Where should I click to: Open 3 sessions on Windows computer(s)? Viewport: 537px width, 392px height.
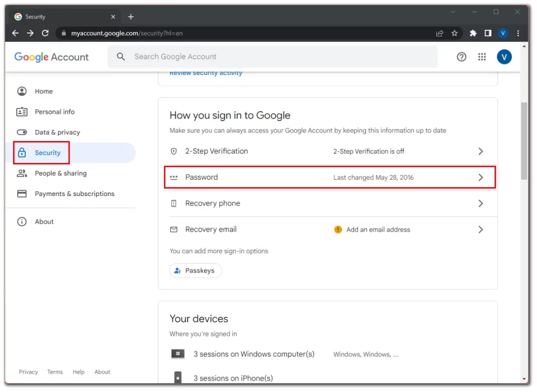pos(254,354)
